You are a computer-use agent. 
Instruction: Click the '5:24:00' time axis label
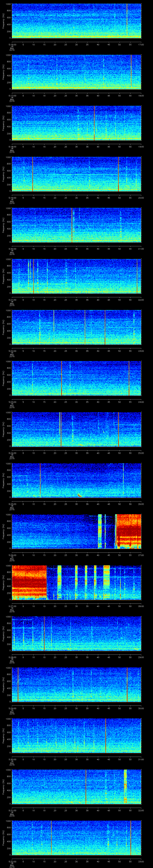click(x=12, y=453)
